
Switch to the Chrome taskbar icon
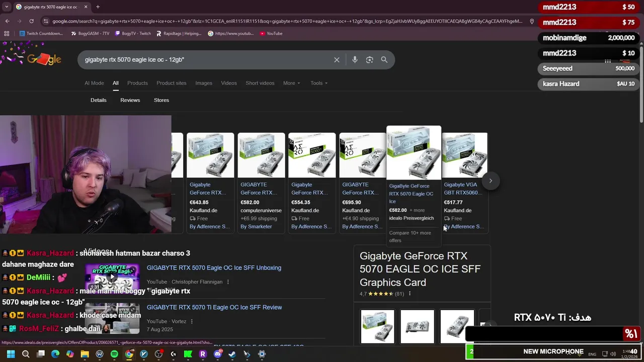coord(129,354)
